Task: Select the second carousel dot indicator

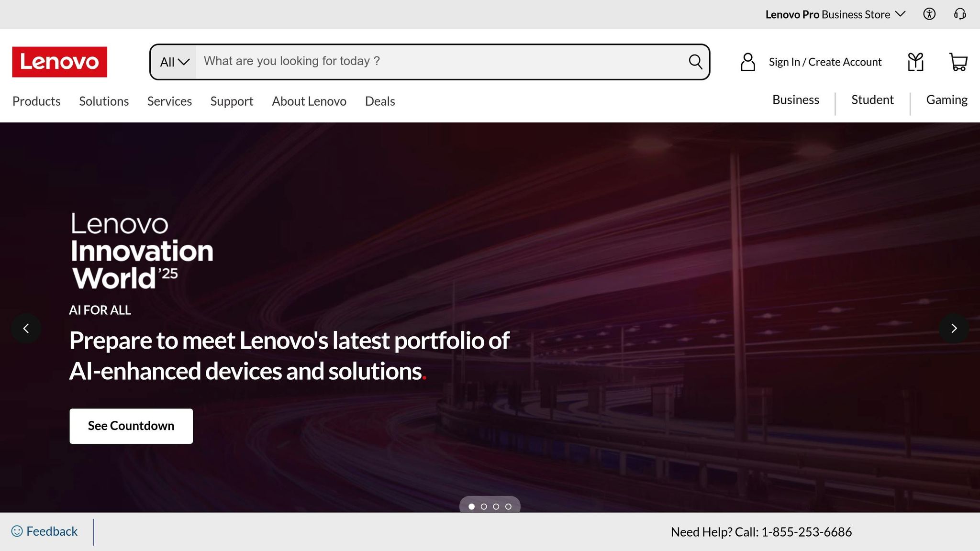Action: 484,507
